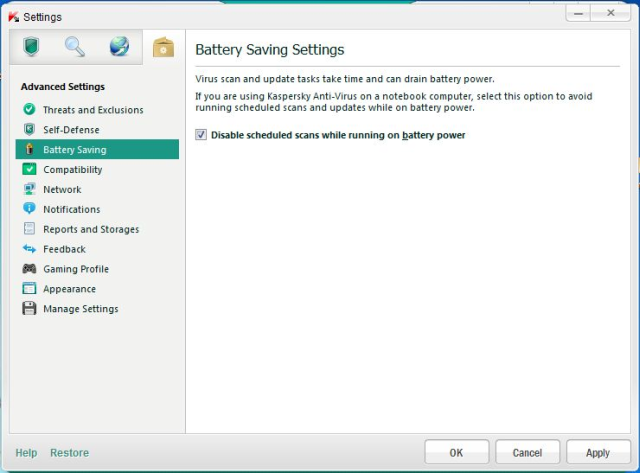Select Notifications settings
640x473 pixels.
(97, 209)
